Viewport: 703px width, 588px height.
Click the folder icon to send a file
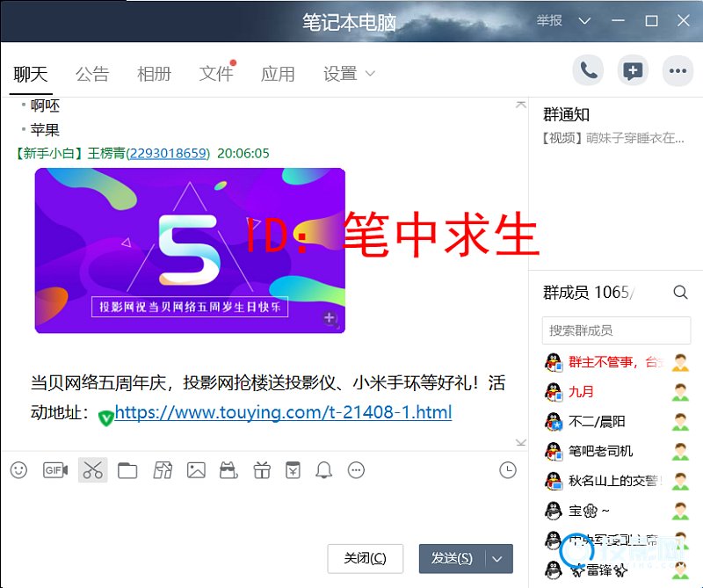click(x=127, y=470)
